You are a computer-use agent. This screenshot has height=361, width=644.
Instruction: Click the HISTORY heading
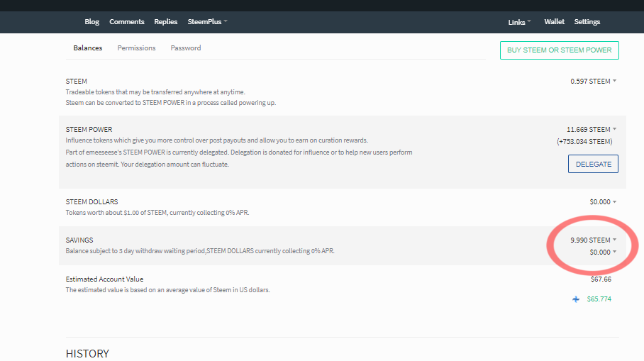87,354
